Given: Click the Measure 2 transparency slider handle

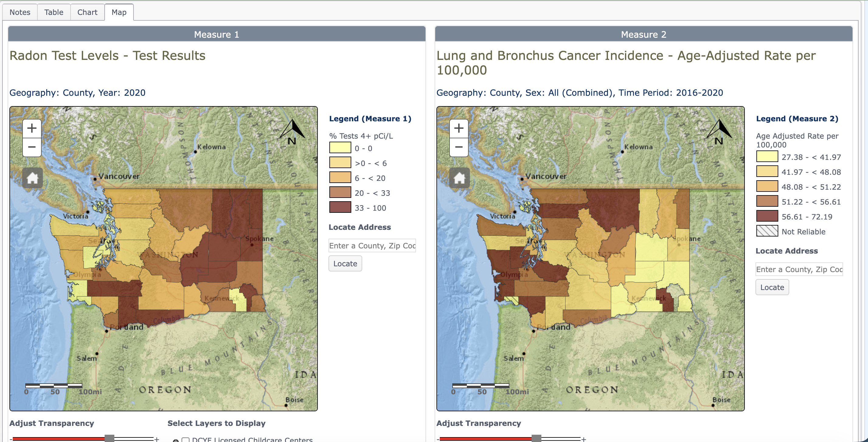Looking at the screenshot, I should [x=536, y=438].
